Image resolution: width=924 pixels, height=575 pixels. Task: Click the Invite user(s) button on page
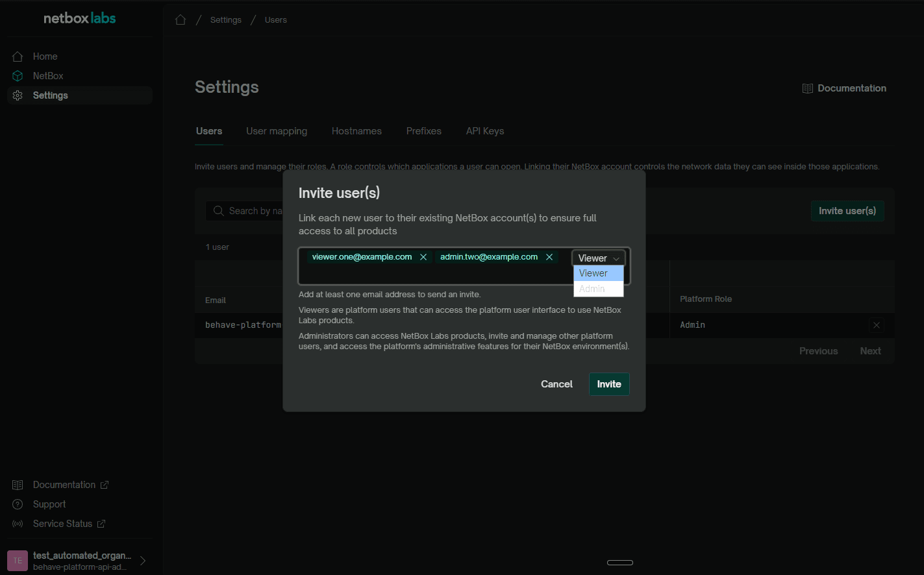click(847, 211)
